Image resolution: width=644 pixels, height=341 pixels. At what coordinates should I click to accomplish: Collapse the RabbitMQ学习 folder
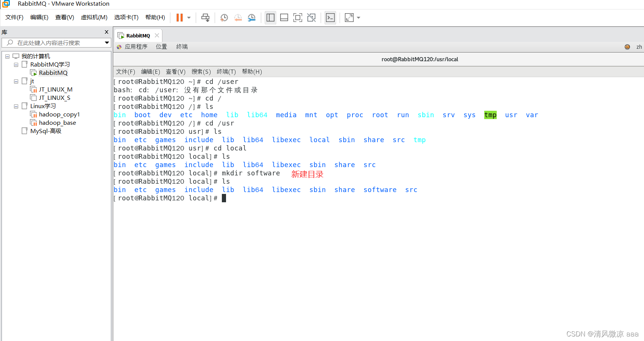(16, 65)
